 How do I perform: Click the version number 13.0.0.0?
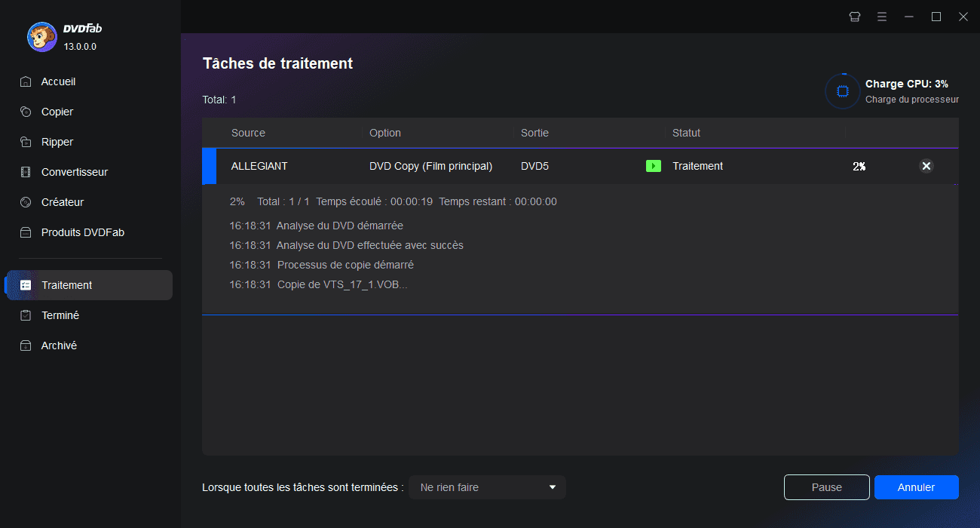(80, 46)
